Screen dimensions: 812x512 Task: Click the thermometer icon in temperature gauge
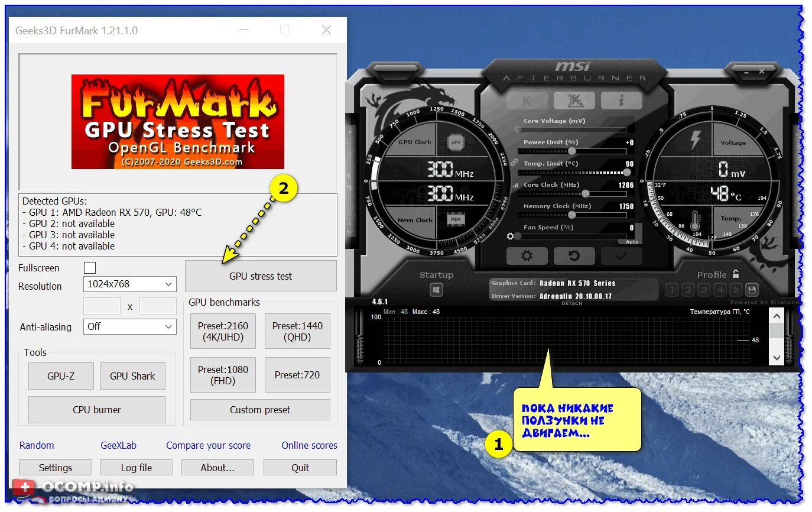coord(696,221)
